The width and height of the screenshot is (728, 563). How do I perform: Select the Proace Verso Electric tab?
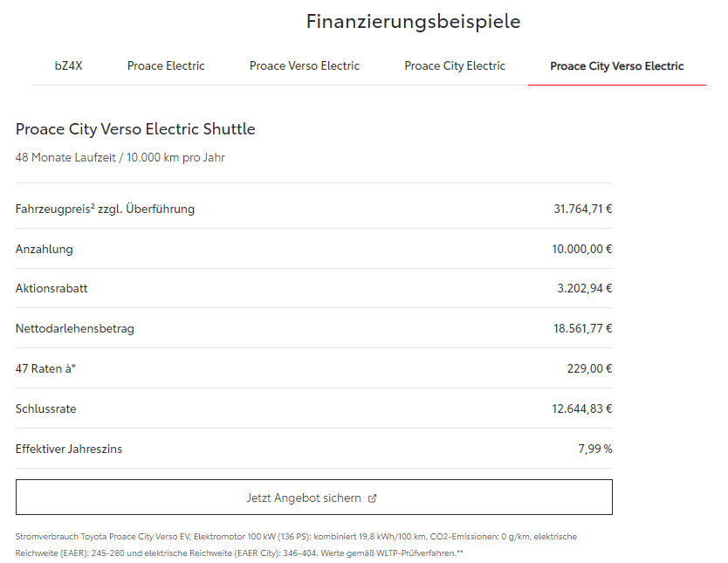point(305,66)
